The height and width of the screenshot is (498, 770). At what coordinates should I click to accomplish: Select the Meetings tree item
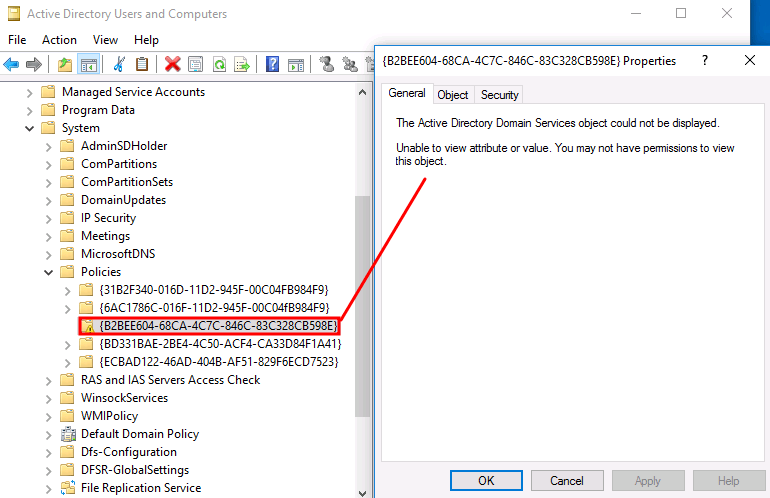(105, 236)
